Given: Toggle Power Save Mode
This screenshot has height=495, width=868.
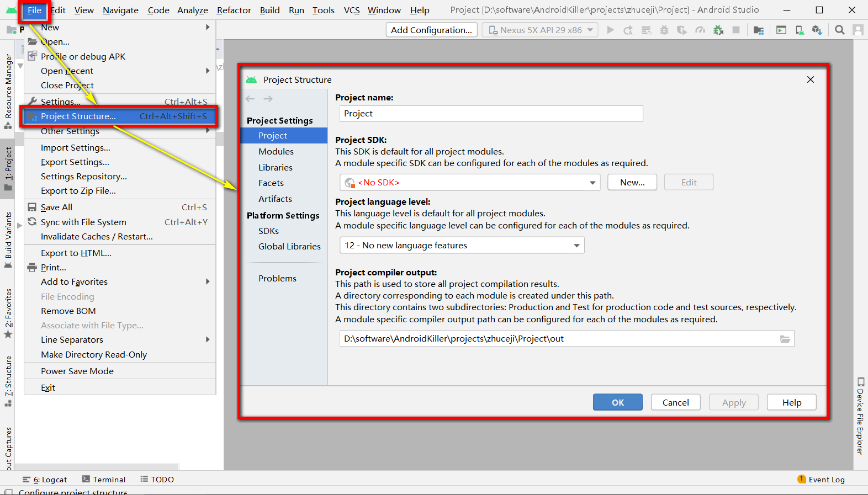Looking at the screenshot, I should (x=119, y=371).
